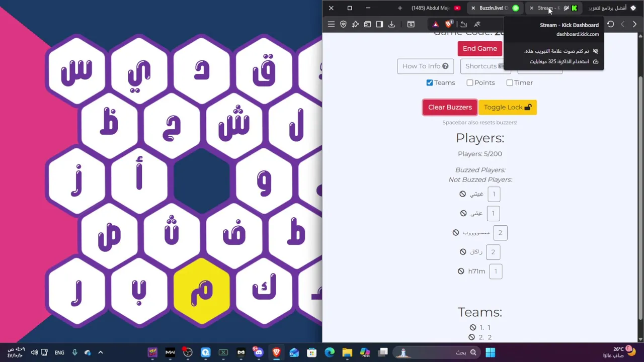Enable the Timer checkbox
This screenshot has width=644, height=362.
coord(510,82)
